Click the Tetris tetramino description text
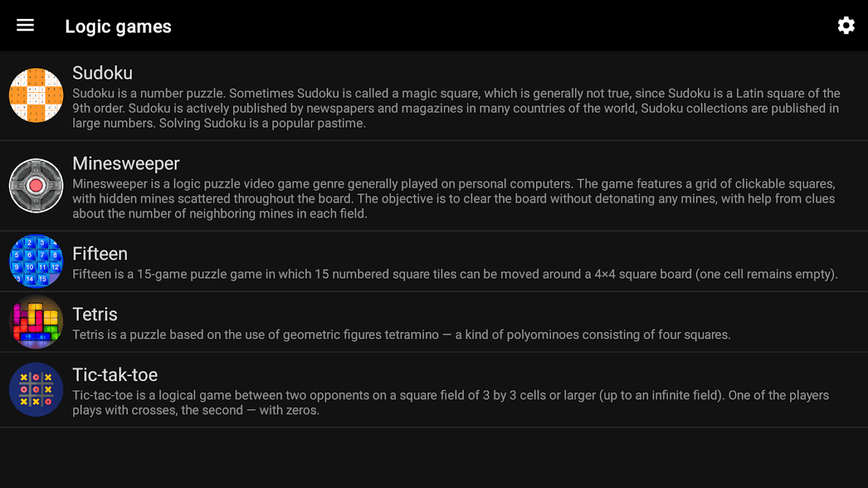Viewport: 868px width, 488px height. click(402, 334)
